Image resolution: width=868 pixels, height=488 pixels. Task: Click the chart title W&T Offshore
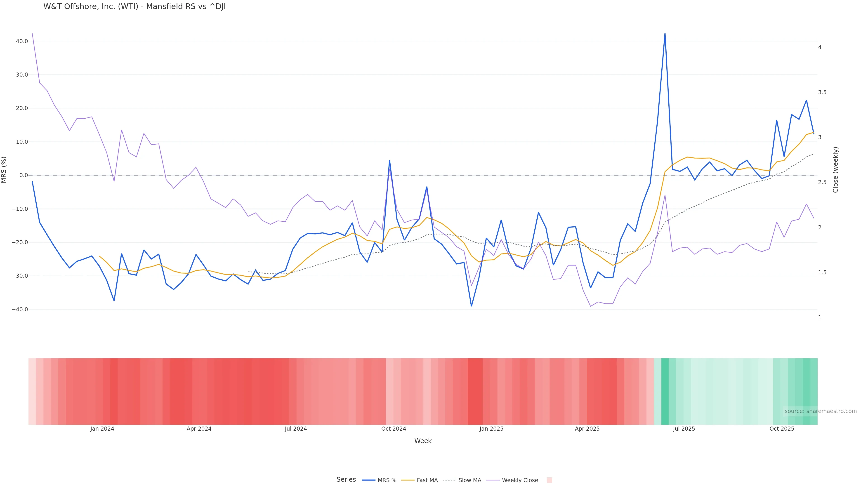tap(134, 6)
